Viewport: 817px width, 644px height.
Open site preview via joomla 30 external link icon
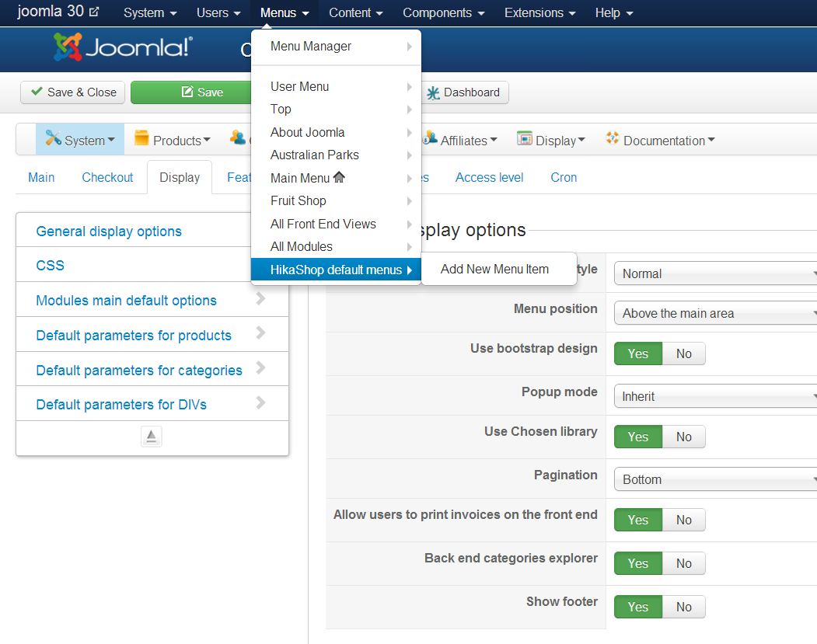point(94,12)
